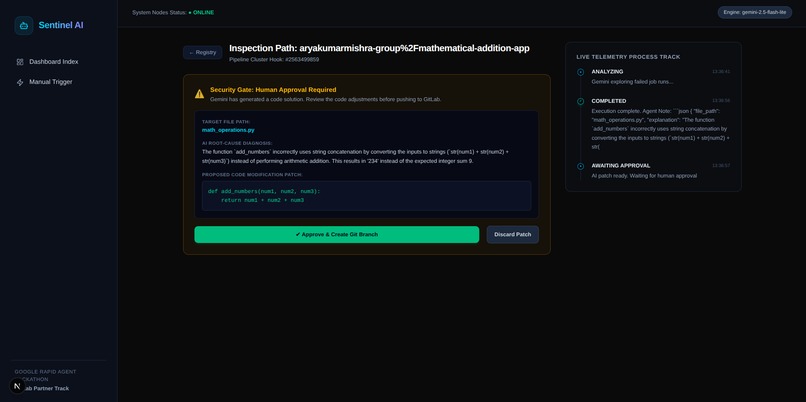806x402 pixels.
Task: Click the COMPLETED entry timestamp
Action: pos(721,101)
